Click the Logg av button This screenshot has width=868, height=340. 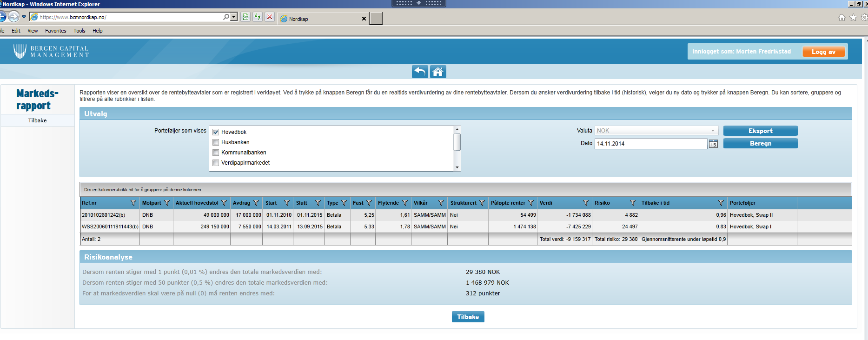click(x=823, y=52)
